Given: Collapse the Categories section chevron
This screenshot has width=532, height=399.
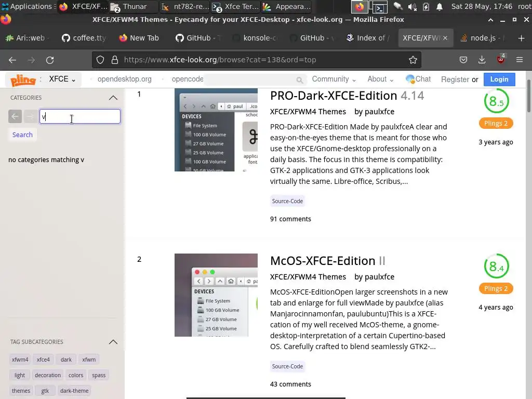Looking at the screenshot, I should (113, 98).
